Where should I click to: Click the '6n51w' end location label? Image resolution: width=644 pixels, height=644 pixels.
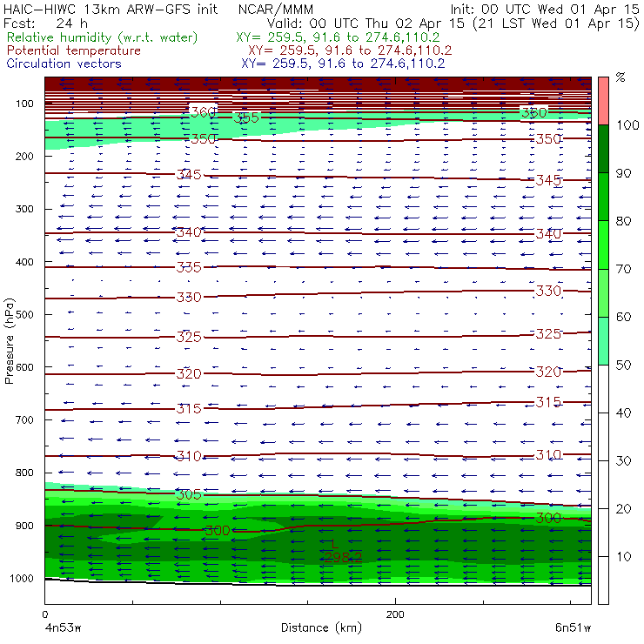573,628
